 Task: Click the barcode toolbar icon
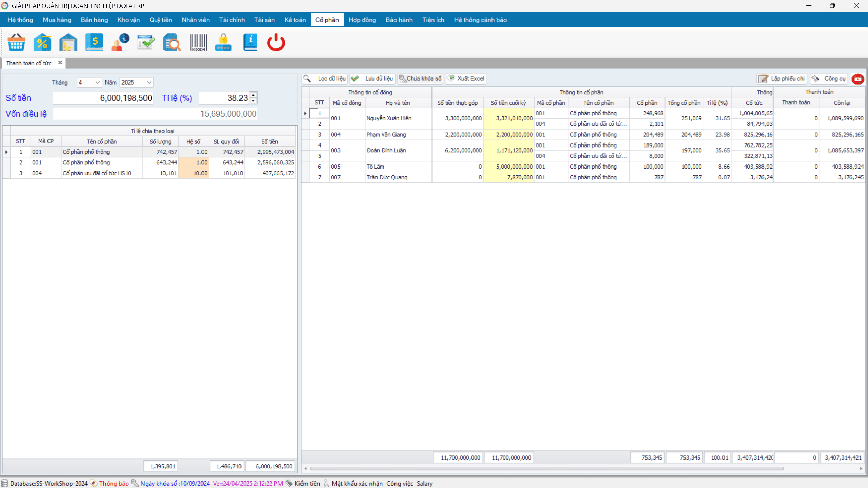198,42
